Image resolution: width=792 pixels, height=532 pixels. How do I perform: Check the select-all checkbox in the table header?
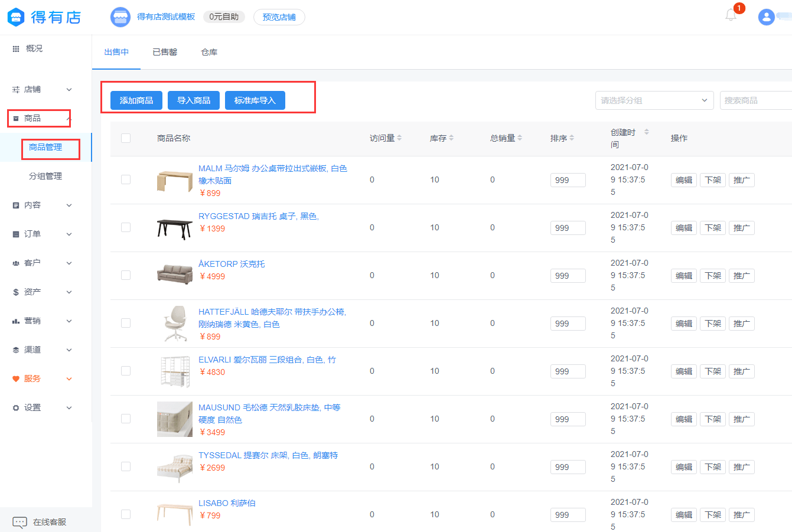pos(126,138)
